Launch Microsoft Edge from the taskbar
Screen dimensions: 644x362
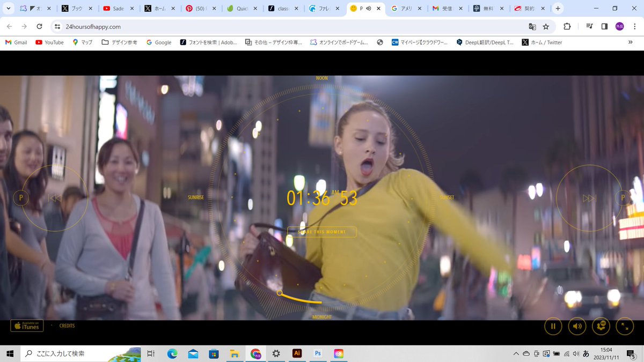[172, 353]
